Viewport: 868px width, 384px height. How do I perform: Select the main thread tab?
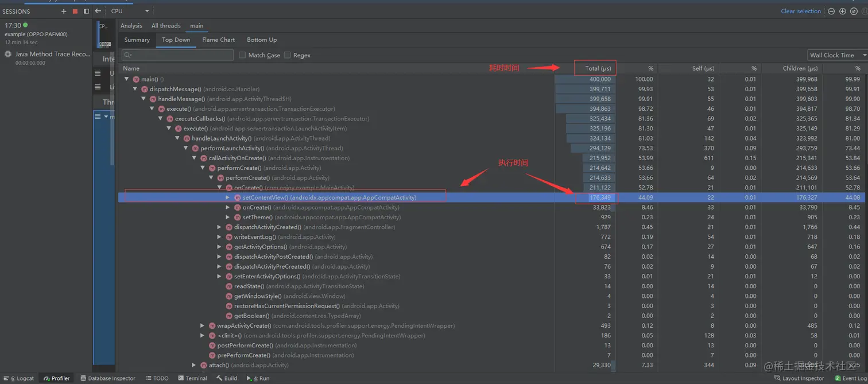pos(197,26)
